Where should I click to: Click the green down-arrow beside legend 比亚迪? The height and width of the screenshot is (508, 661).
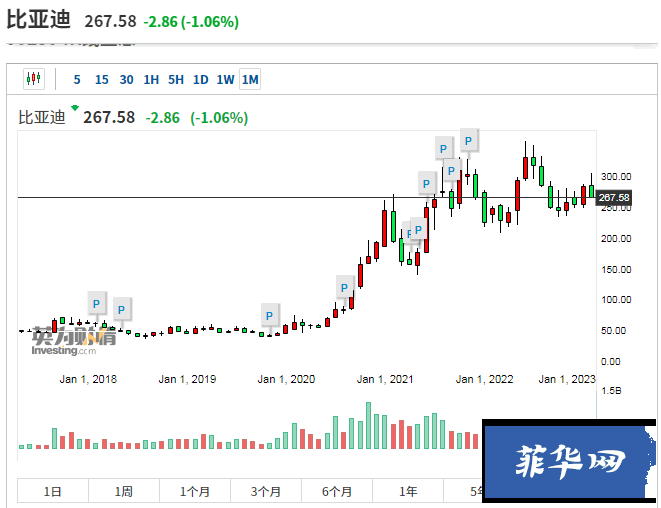(75, 108)
